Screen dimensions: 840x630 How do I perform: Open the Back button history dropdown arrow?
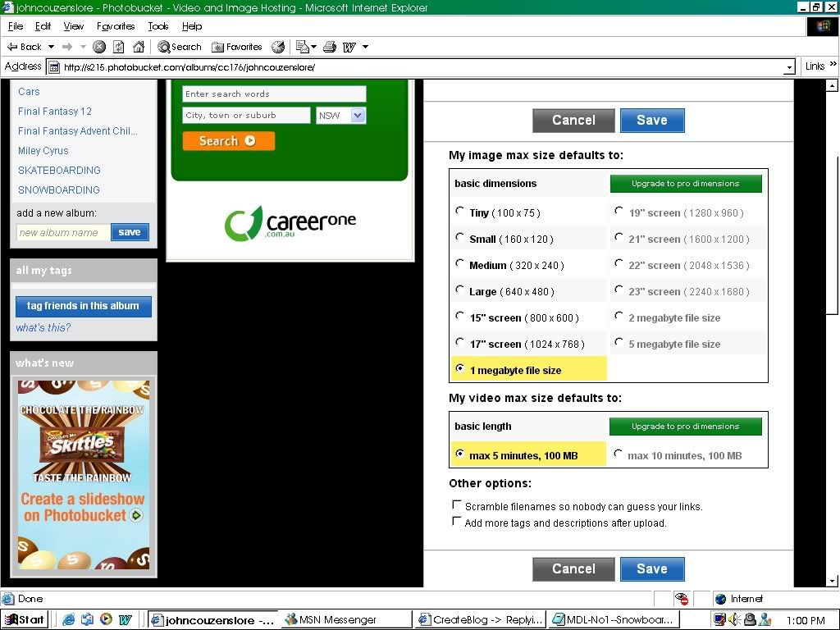51,47
